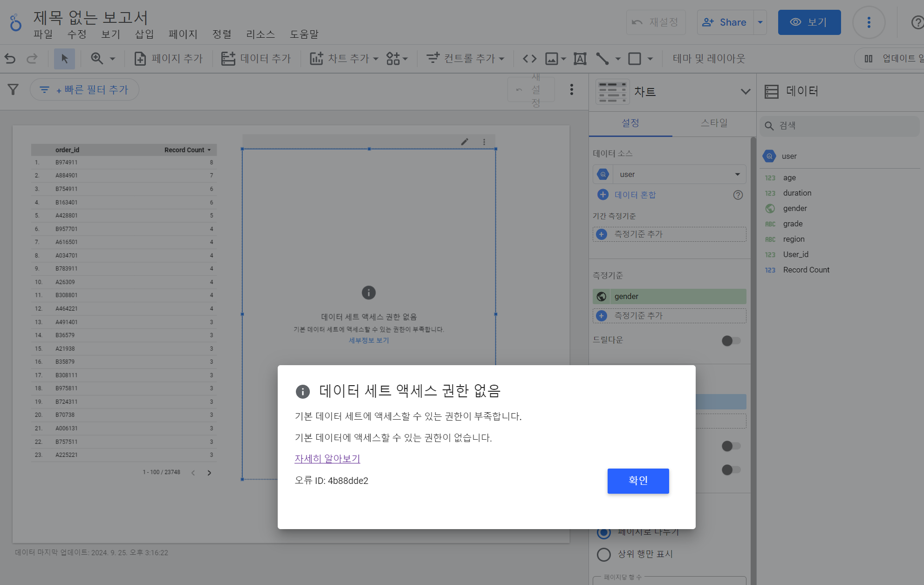This screenshot has width=924, height=585.
Task: Open the user data source dropdown
Action: (670, 174)
